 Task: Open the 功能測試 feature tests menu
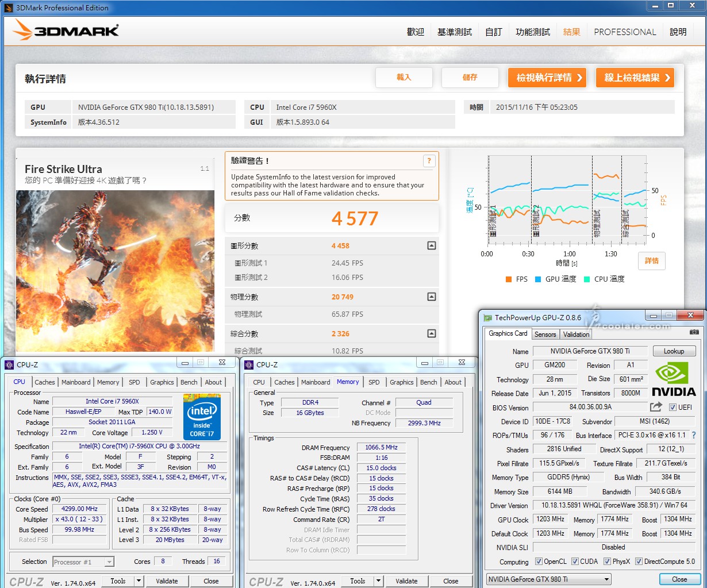[533, 32]
